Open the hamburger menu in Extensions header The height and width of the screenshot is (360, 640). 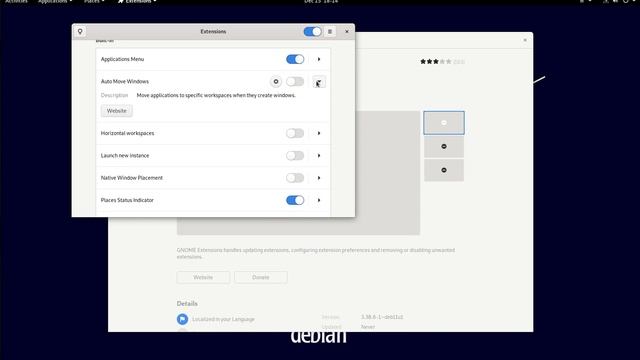tap(330, 31)
